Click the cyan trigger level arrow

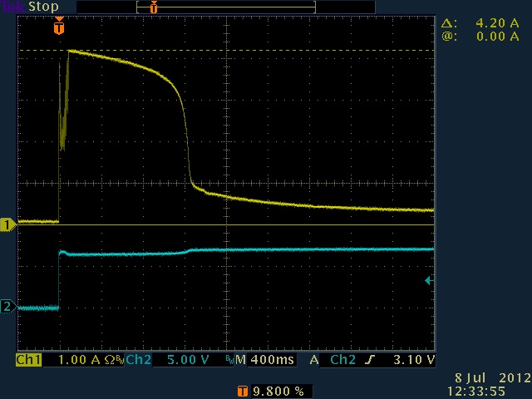[x=429, y=281]
